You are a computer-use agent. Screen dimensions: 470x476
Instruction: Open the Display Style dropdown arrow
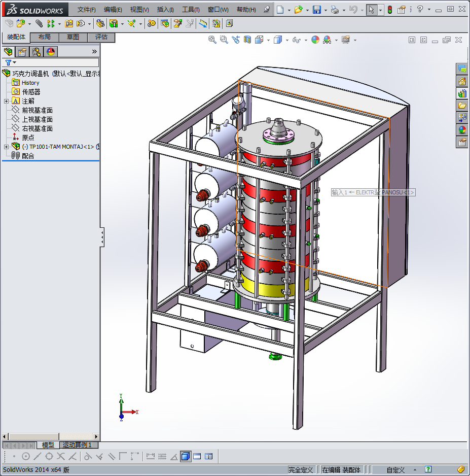pos(287,40)
